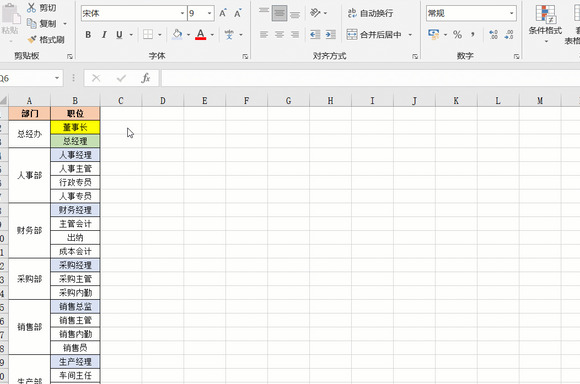
Task: Expand the Borders dropdown arrow
Action: (x=160, y=35)
